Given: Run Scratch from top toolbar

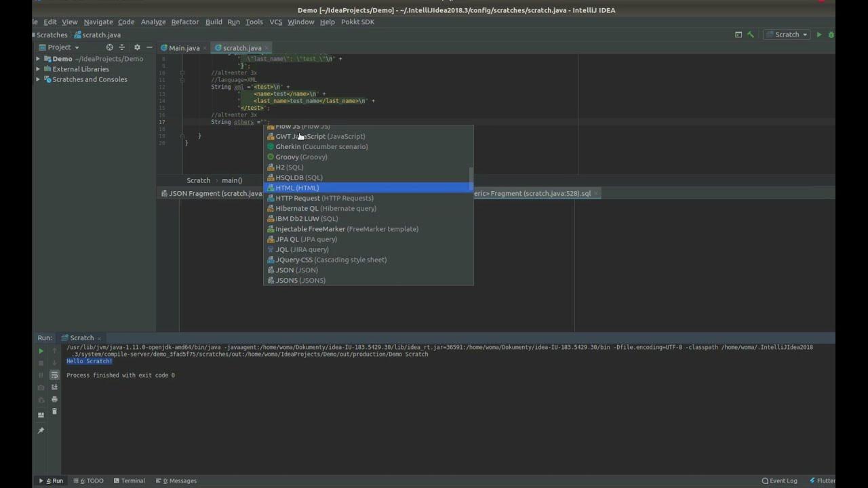Looking at the screenshot, I should pos(819,35).
